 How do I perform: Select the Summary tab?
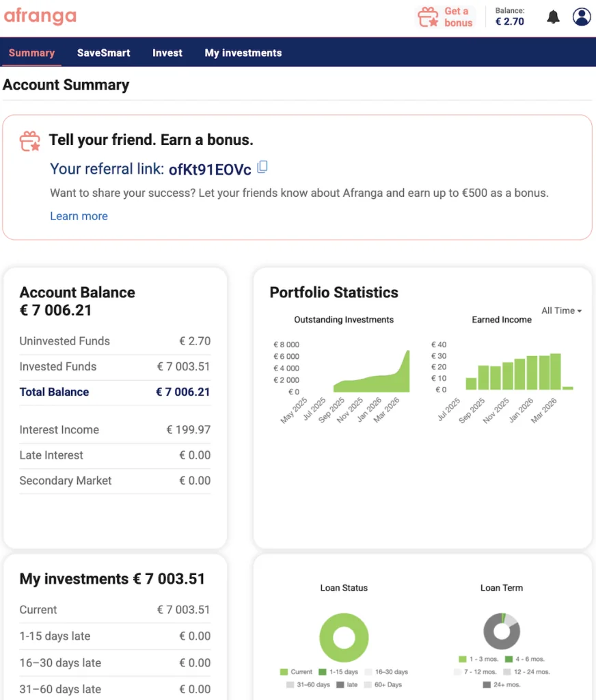[31, 52]
